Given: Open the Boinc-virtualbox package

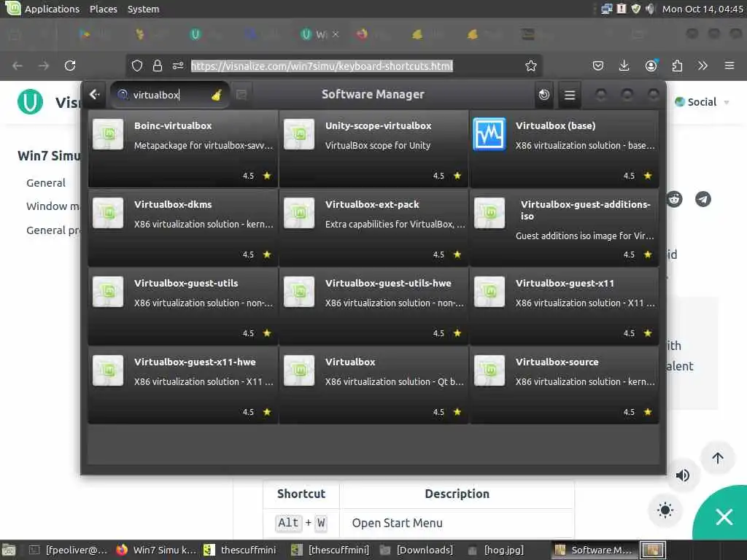Looking at the screenshot, I should 183,148.
